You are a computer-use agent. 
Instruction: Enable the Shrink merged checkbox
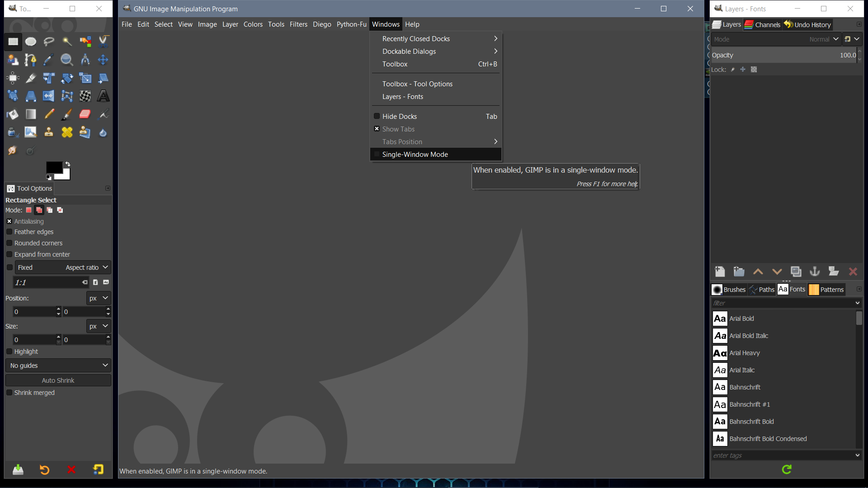[9, 393]
